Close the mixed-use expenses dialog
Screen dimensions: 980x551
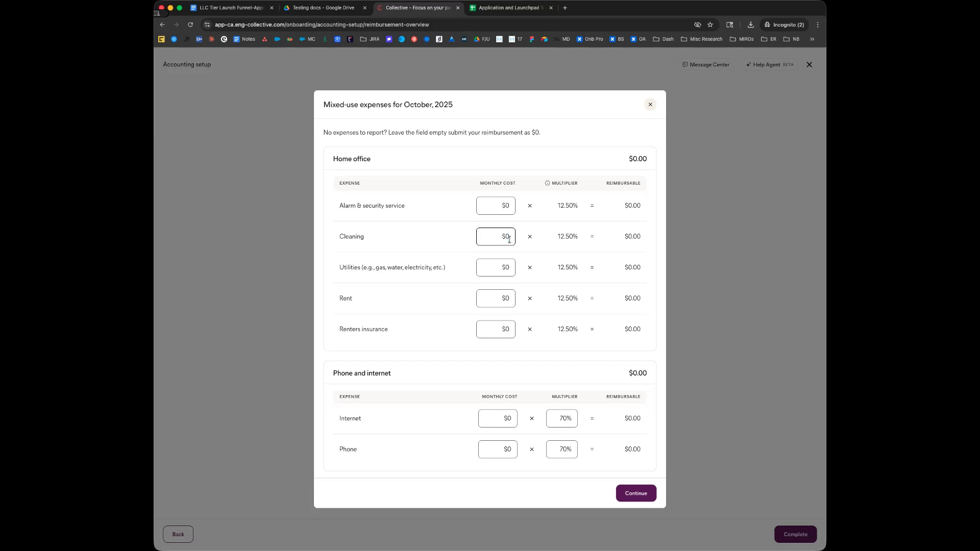click(650, 105)
